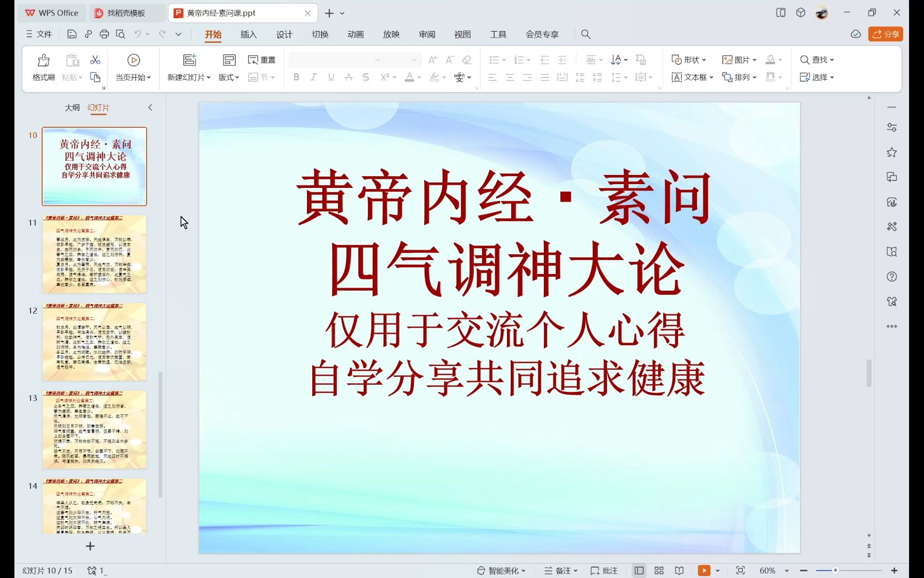924x578 pixels.
Task: Click the Cut scissors icon
Action: pyautogui.click(x=95, y=59)
